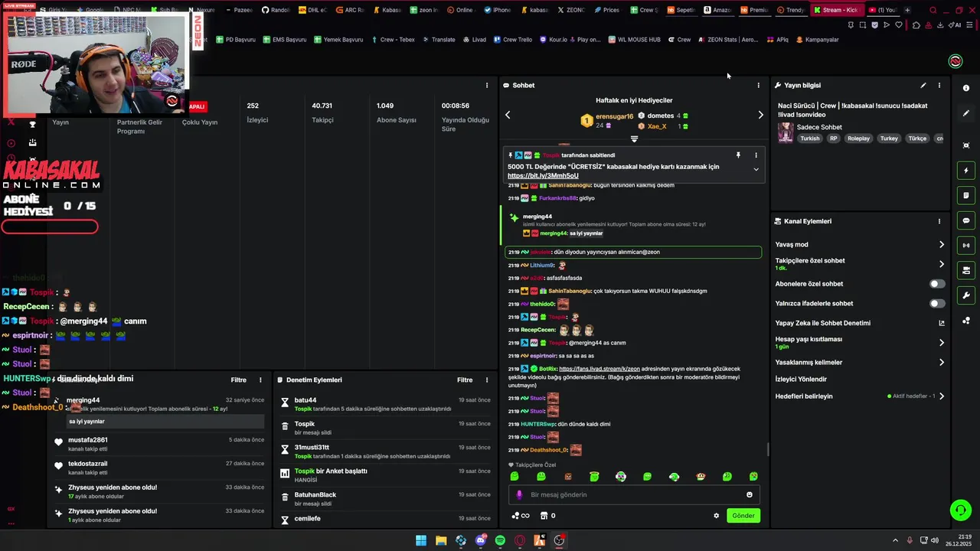Open stats panel three-dot menu
This screenshot has width=980, height=551.
point(486,85)
